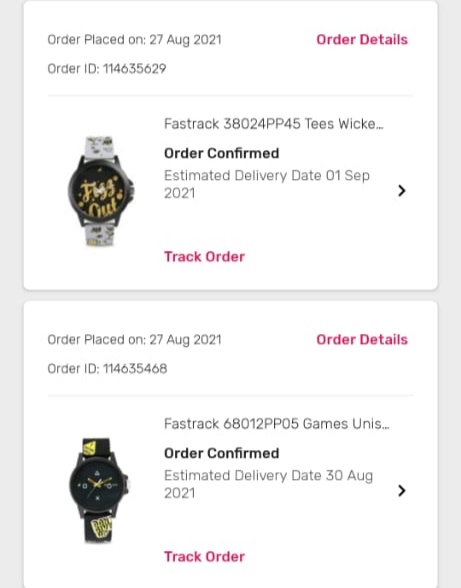This screenshot has width=461, height=588.
Task: Tap the Estimated Delivery Date 01 Sep 2021 text
Action: [x=267, y=184]
